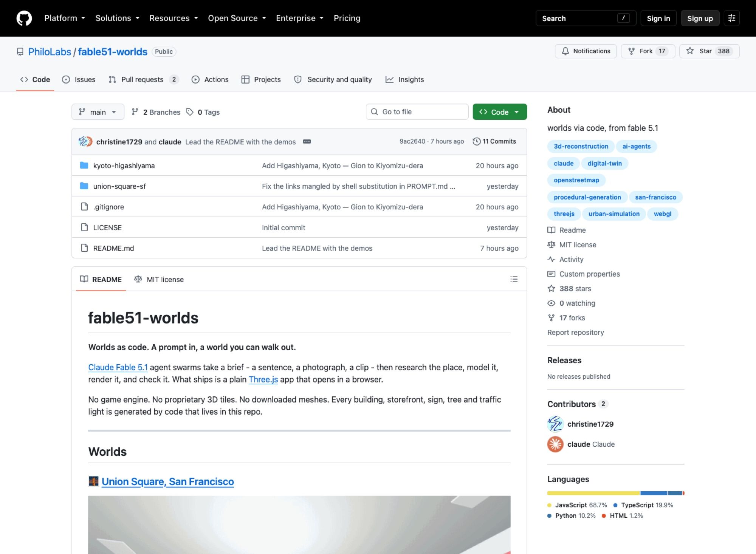756x554 pixels.
Task: Click the LICENSE file icon
Action: tap(84, 227)
